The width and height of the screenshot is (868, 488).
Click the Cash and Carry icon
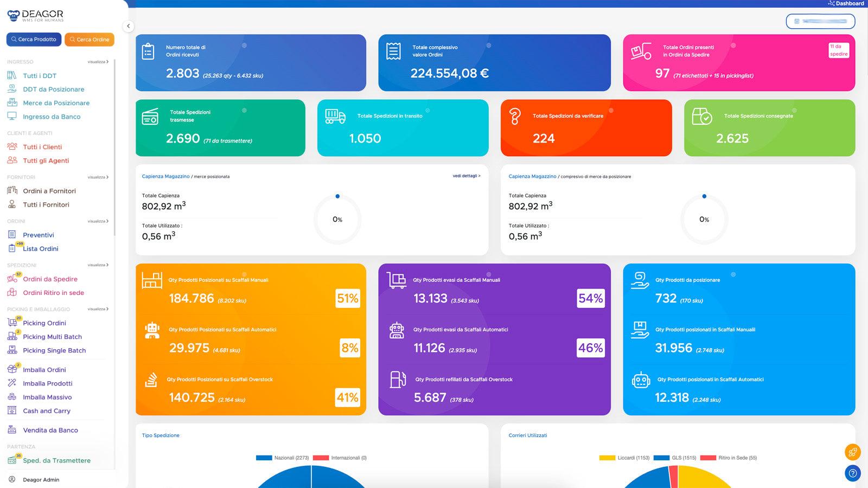(12, 410)
